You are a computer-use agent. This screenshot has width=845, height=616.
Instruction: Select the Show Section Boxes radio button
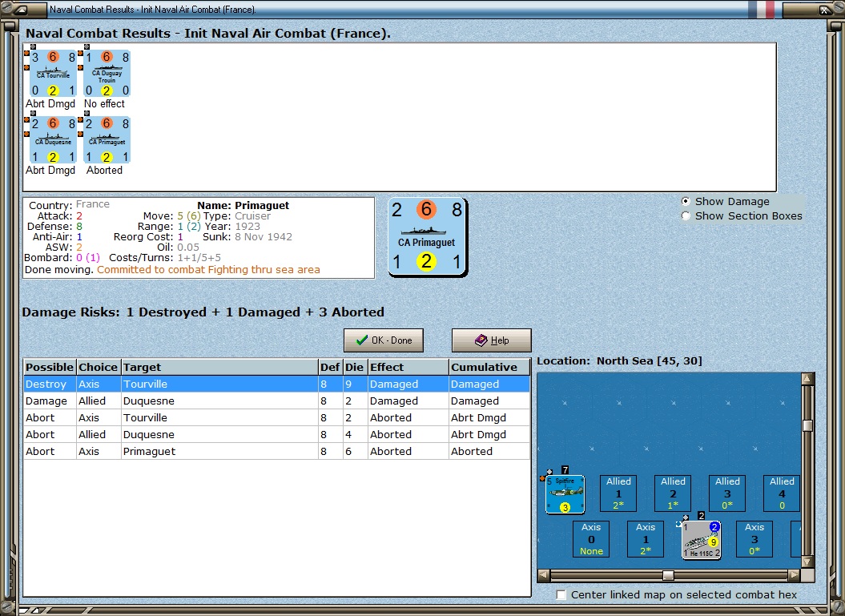pyautogui.click(x=686, y=216)
